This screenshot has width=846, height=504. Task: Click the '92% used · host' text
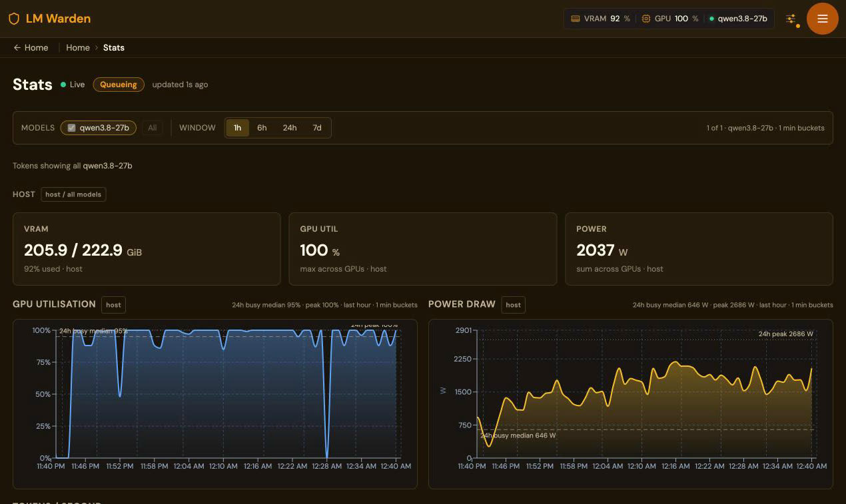53,269
